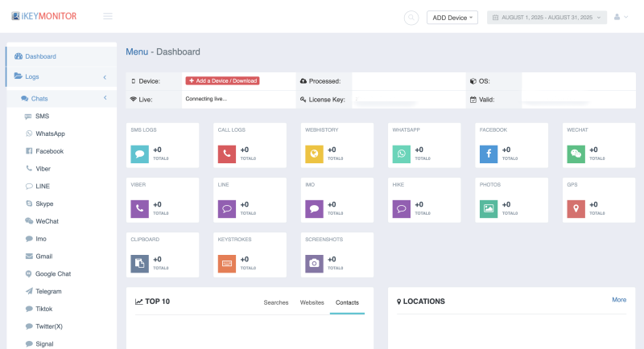Click the Facebook blue card icon
Viewport: 644px width, 349px height.
pos(489,154)
